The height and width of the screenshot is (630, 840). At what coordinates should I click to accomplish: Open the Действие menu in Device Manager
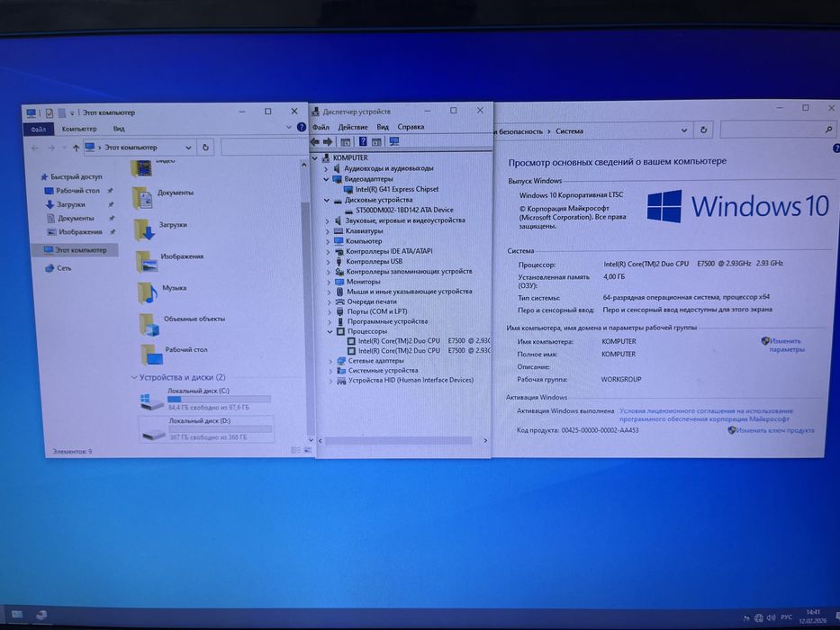click(x=353, y=128)
